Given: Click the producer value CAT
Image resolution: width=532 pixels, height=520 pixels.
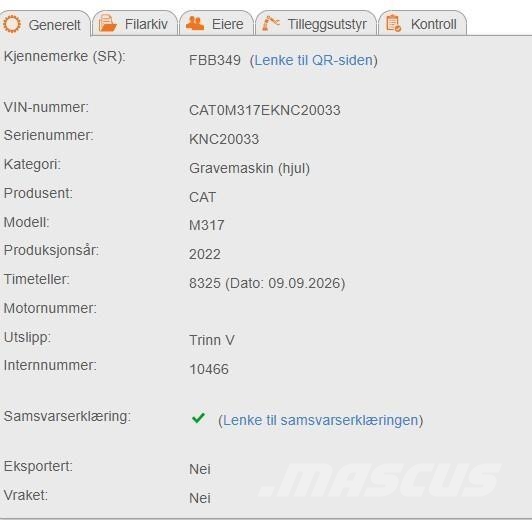Looking at the screenshot, I should pyautogui.click(x=202, y=197).
